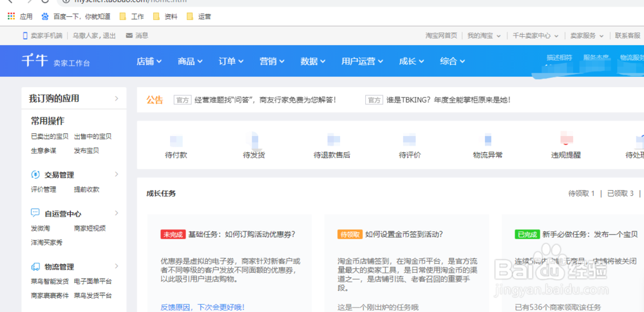Screen dimensions: 644x312
Task: Expand the 成长 menu
Action: tap(412, 61)
